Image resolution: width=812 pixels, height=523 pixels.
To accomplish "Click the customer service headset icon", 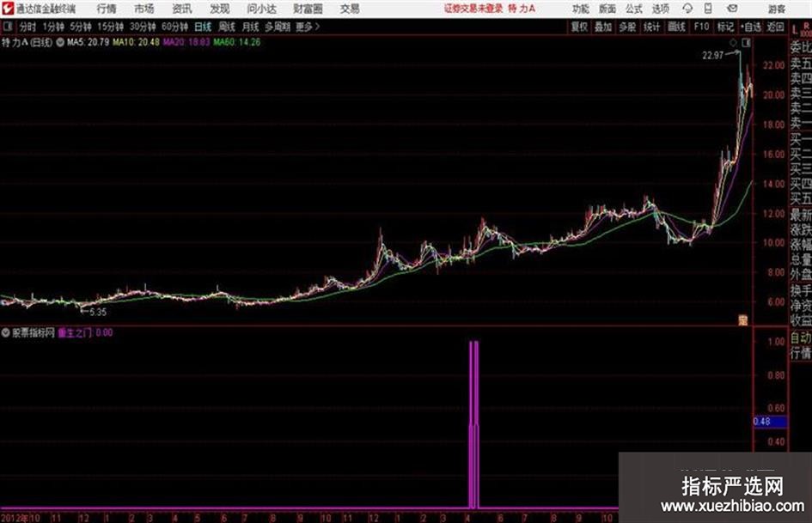I will point(687,9).
